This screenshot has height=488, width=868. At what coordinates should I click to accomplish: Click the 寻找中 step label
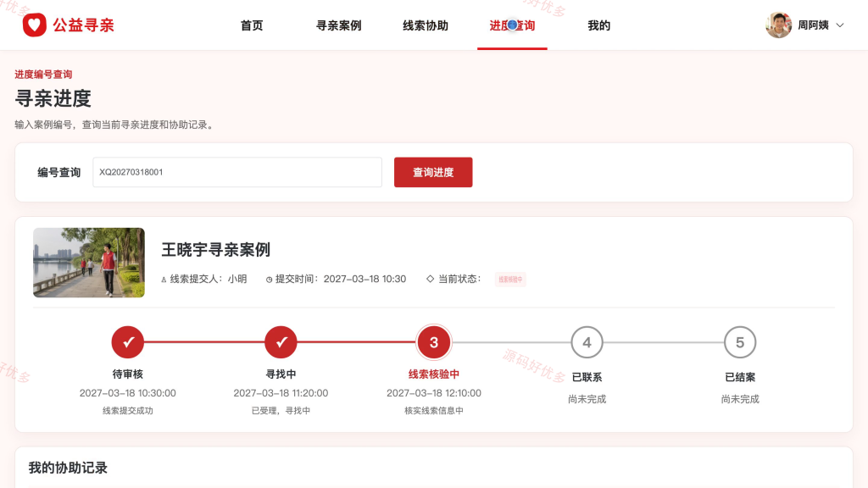coord(281,374)
